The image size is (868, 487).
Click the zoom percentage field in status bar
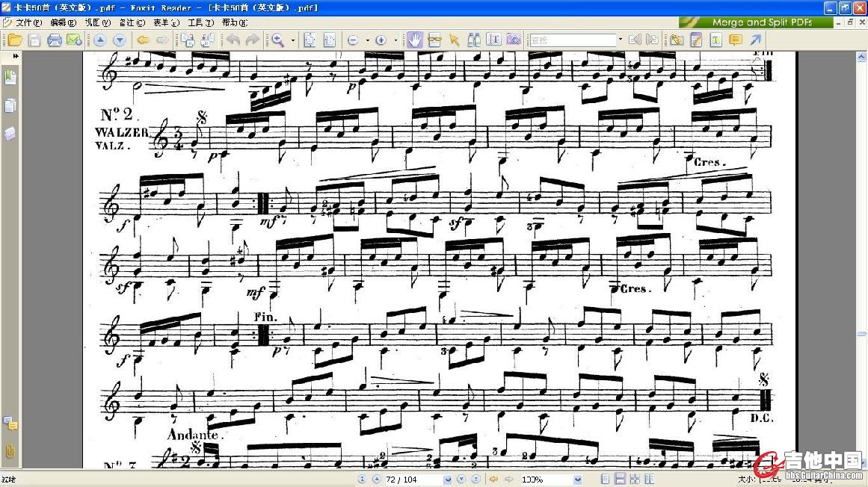[x=546, y=480]
